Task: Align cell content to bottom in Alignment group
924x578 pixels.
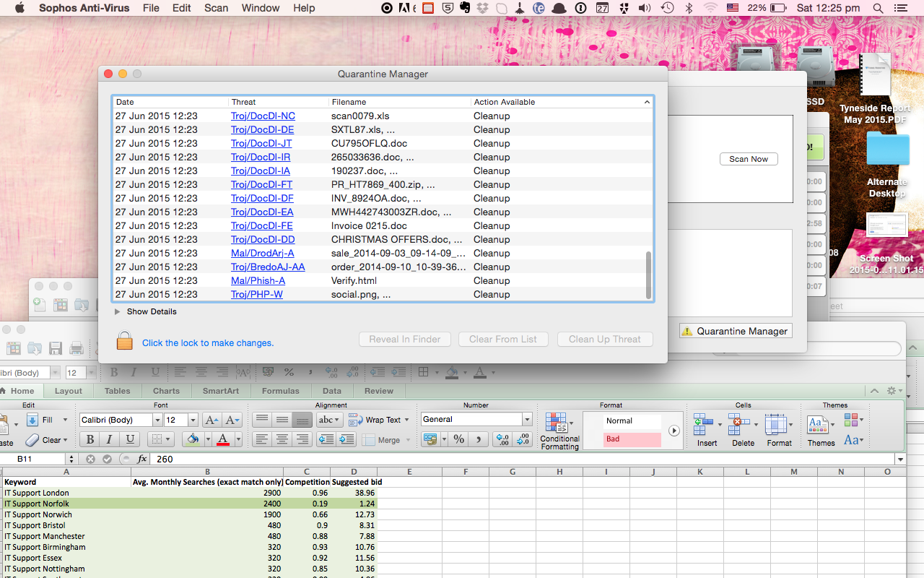Action: (x=302, y=420)
